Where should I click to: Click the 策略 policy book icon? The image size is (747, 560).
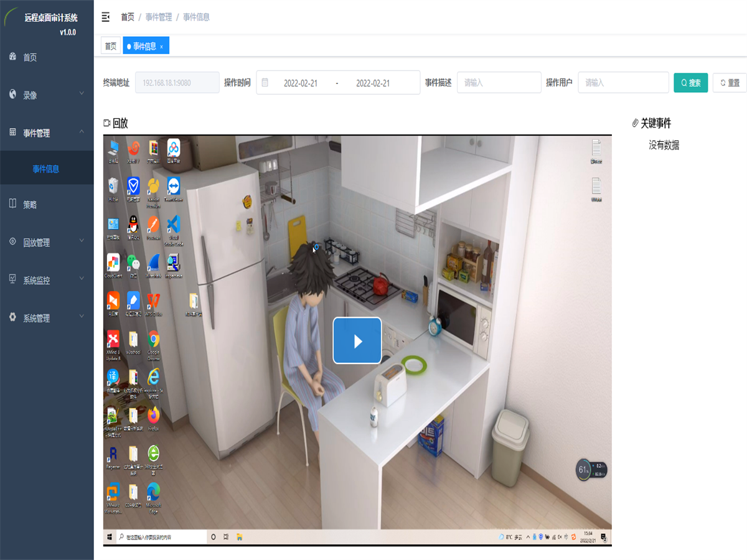click(x=12, y=204)
